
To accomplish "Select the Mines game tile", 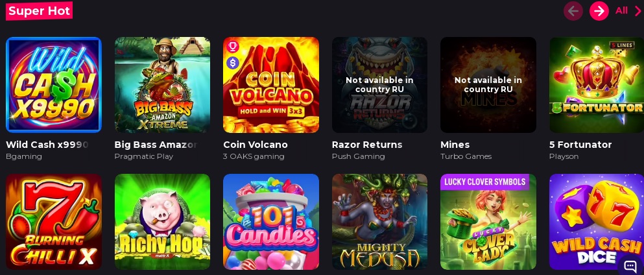I will [488, 85].
